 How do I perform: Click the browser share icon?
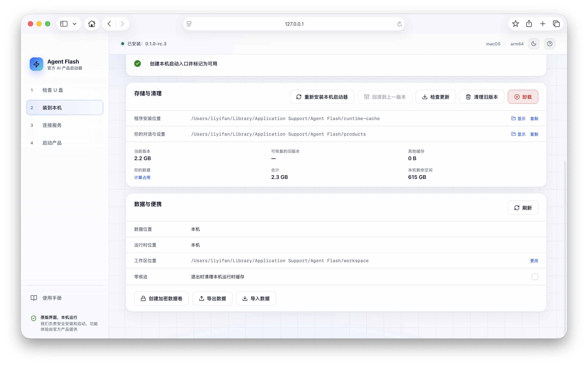tap(529, 24)
